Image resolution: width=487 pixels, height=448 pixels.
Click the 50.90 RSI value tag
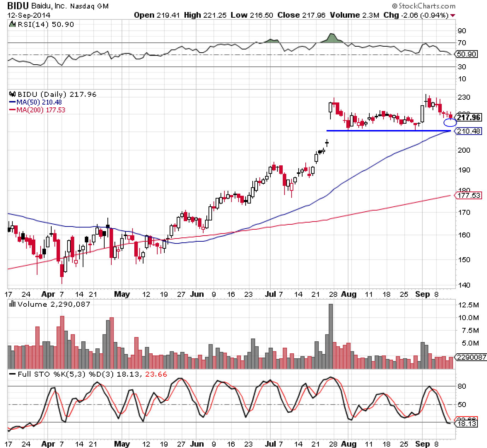[x=467, y=54]
